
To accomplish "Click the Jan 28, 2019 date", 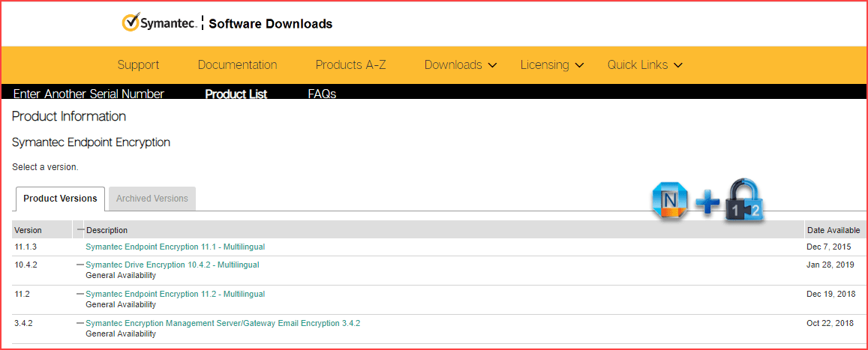I will 830,265.
